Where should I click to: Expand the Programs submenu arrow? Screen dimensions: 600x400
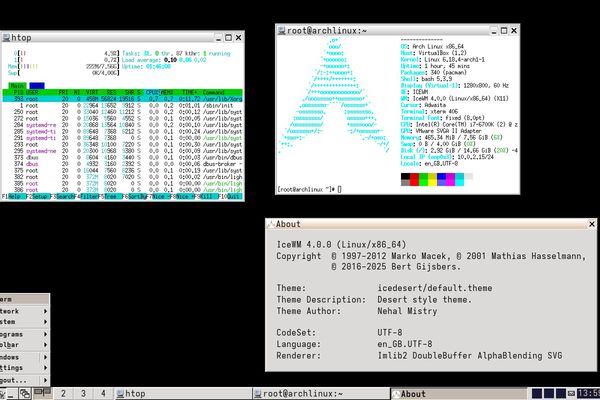coord(46,334)
